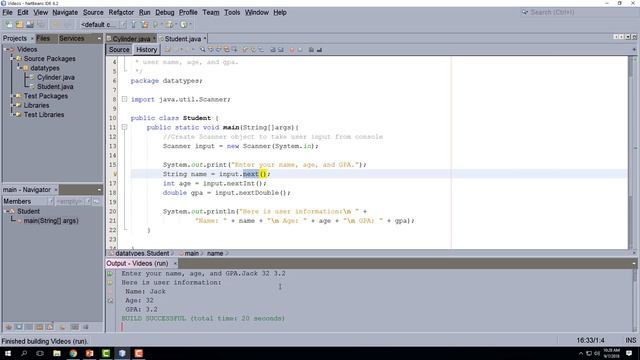Click the Redo icon in main toolbar

pyautogui.click(x=68, y=24)
